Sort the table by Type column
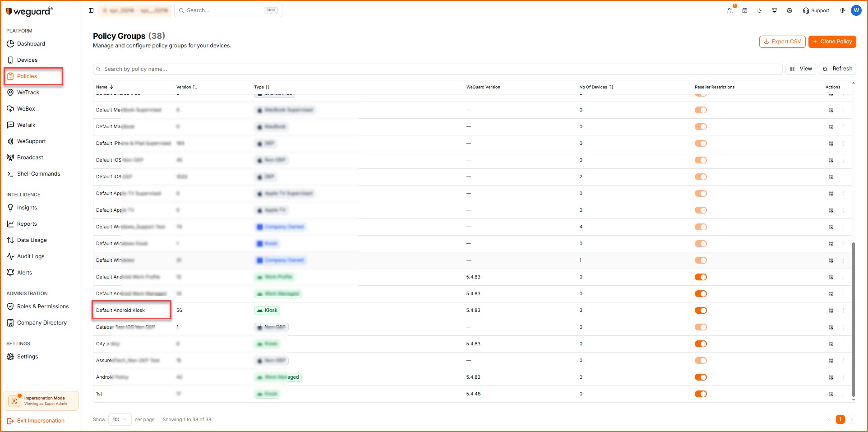This screenshot has height=432, width=868. [x=262, y=87]
